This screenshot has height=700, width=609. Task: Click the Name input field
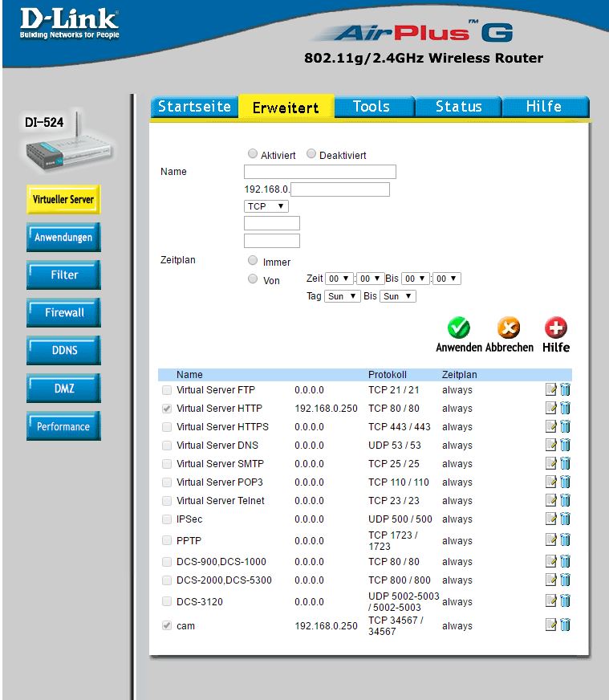click(319, 172)
